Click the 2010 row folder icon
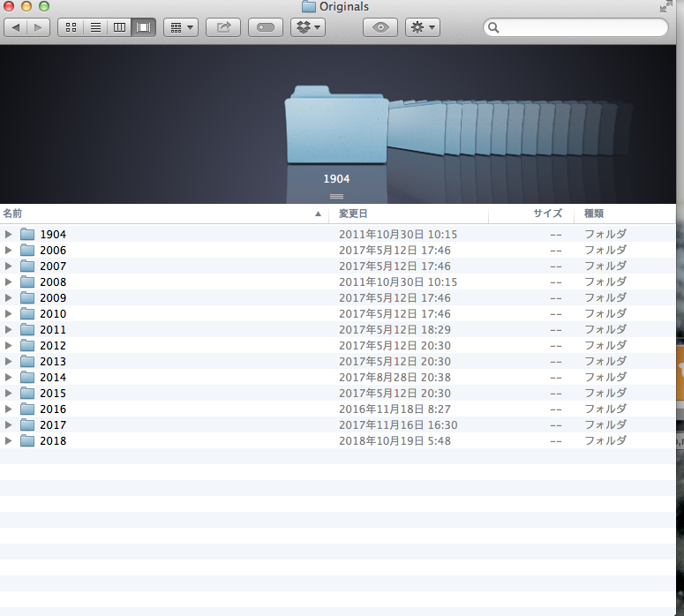 [x=27, y=313]
